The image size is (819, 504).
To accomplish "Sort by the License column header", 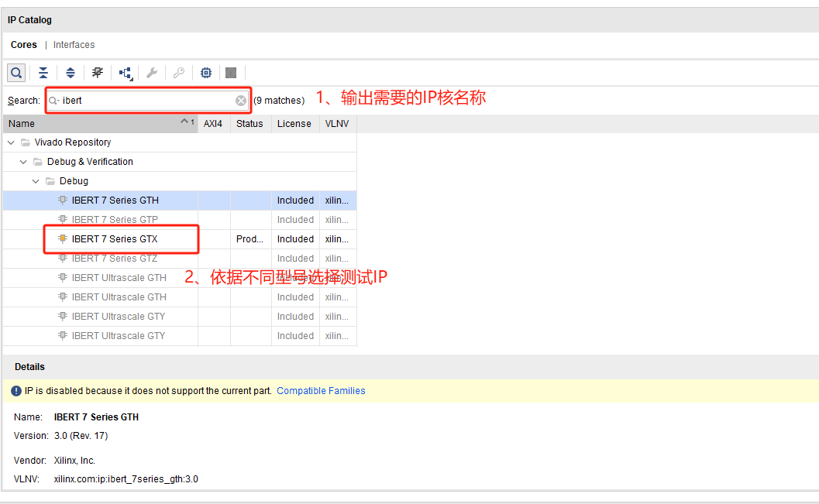I will [x=294, y=124].
